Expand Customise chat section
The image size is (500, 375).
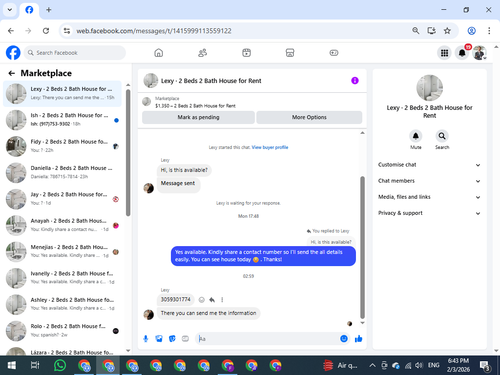[x=429, y=165]
